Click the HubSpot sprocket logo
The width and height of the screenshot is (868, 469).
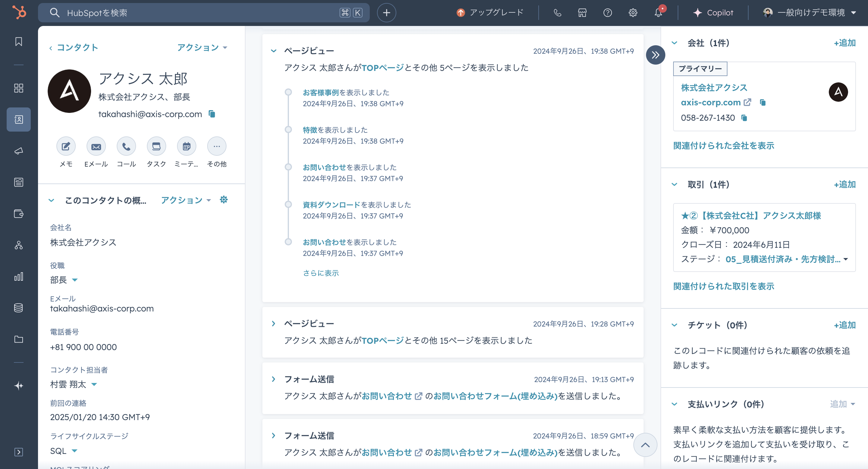pyautogui.click(x=19, y=12)
